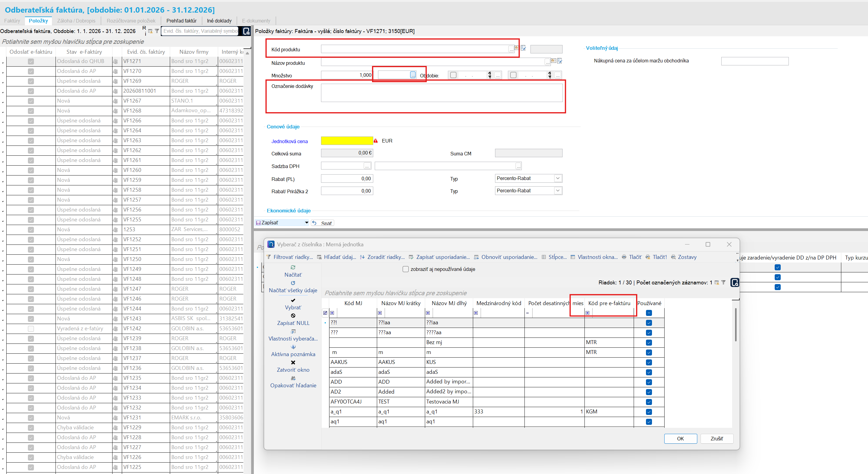Open Zapísať button dropdown arrow

[306, 223]
